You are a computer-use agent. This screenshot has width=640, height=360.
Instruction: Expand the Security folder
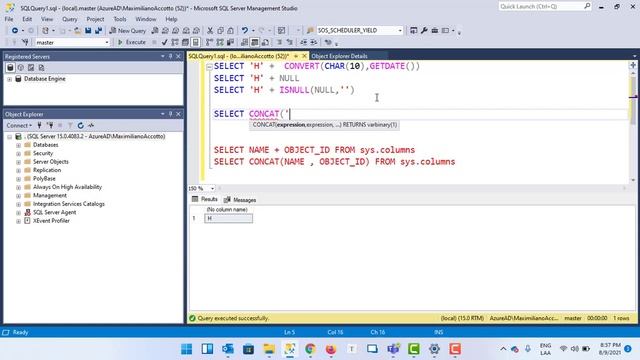tap(18, 154)
